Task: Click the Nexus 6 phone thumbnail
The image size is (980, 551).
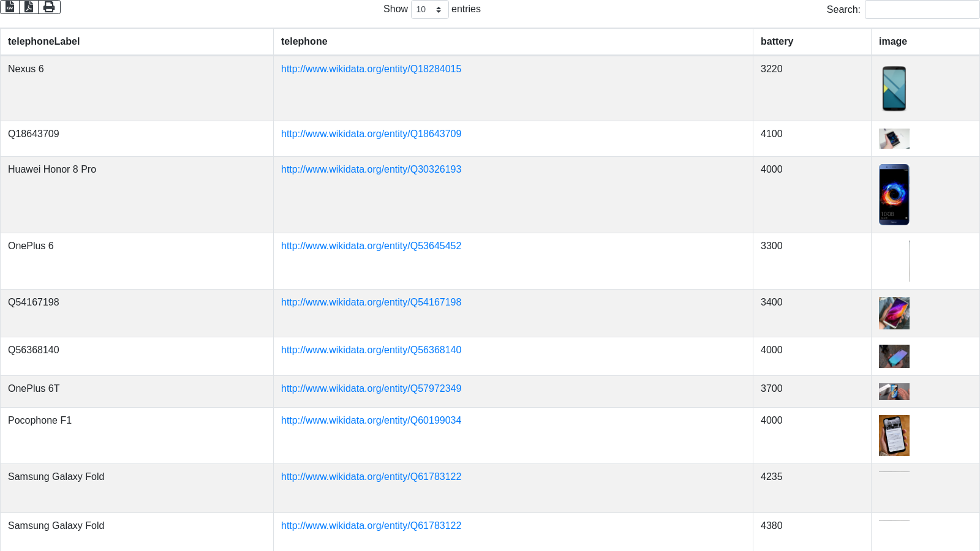Action: click(x=894, y=89)
